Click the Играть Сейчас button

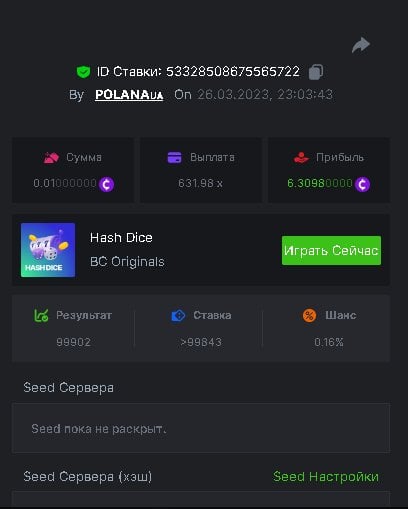(331, 251)
